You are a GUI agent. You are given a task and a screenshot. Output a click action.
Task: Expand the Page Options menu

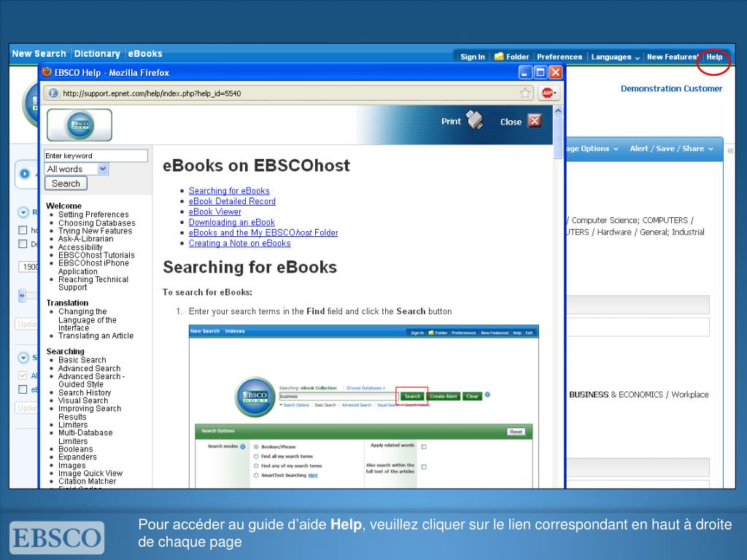point(592,149)
